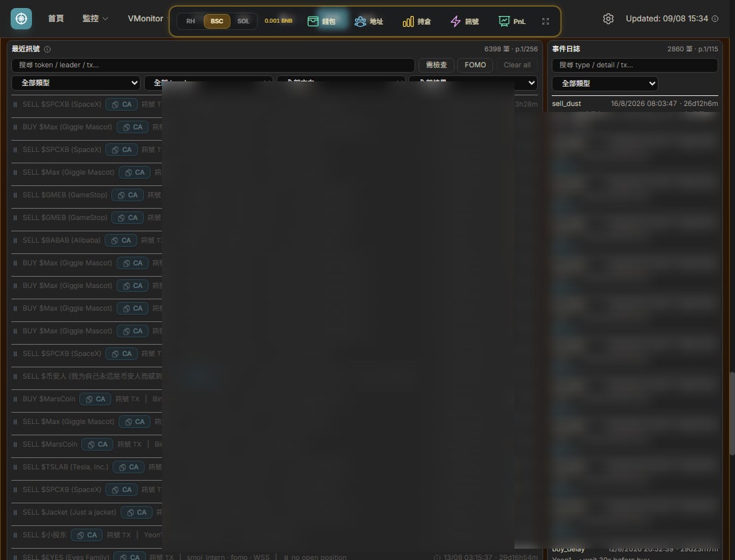The height and width of the screenshot is (560, 735).
Task: Open the 持倉 holdings panel
Action: 416,21
